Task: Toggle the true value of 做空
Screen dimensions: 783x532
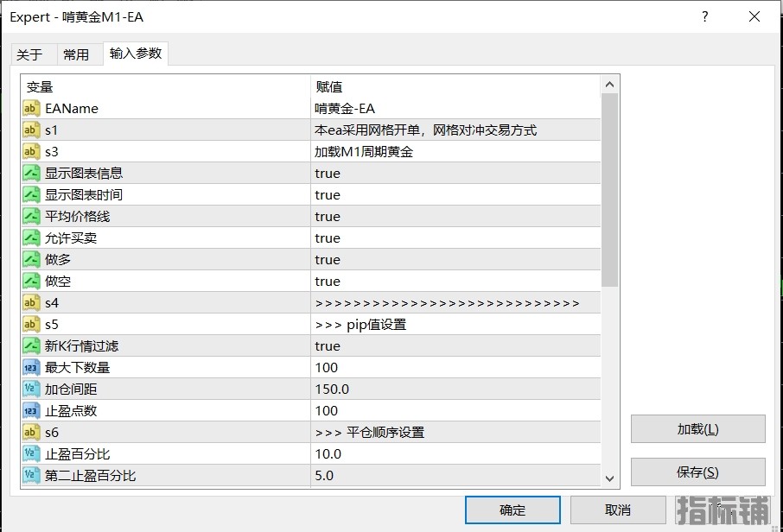Action: [x=327, y=282]
